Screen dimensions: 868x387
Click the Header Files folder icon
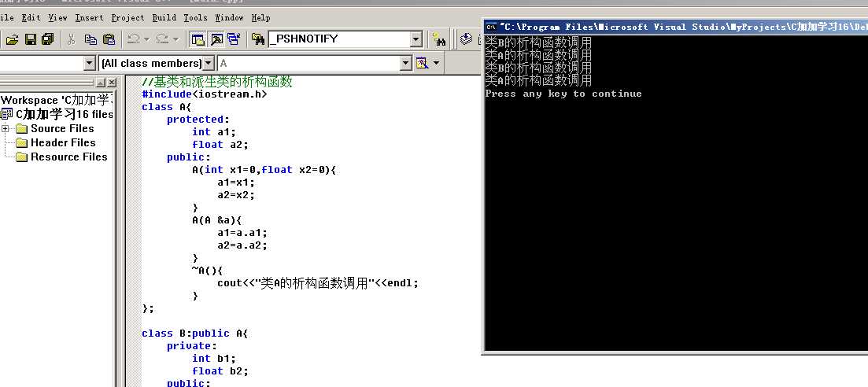click(x=21, y=143)
